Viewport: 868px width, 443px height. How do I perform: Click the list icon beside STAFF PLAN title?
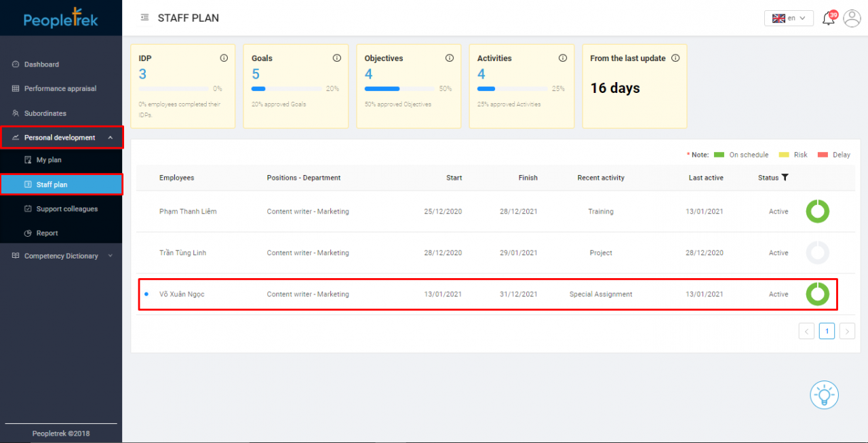[x=144, y=18]
